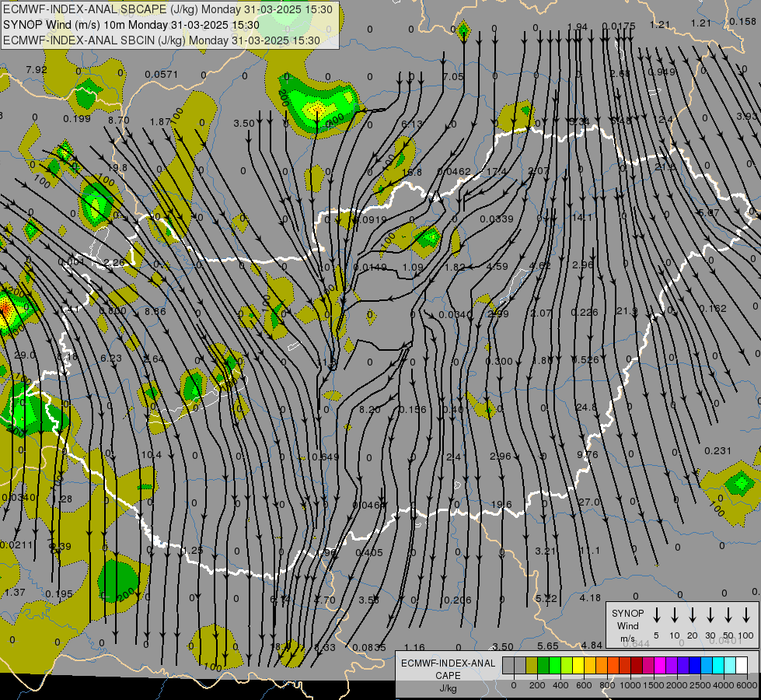The height and width of the screenshot is (700, 761).
Task: Click the 20 m/s arrow in wind legend
Action: point(693,615)
